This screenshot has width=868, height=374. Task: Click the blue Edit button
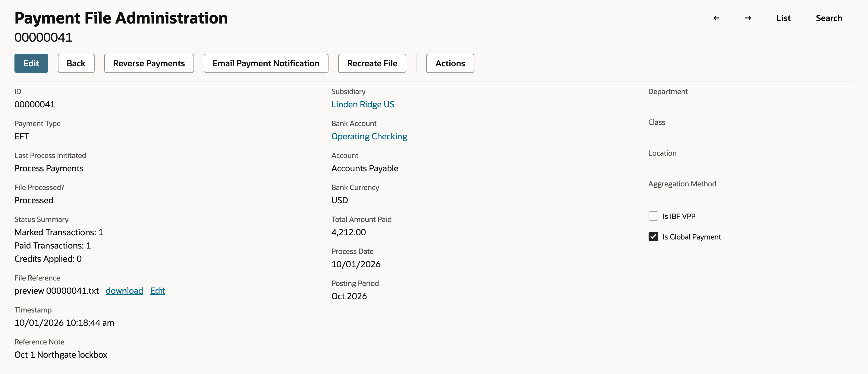click(31, 63)
